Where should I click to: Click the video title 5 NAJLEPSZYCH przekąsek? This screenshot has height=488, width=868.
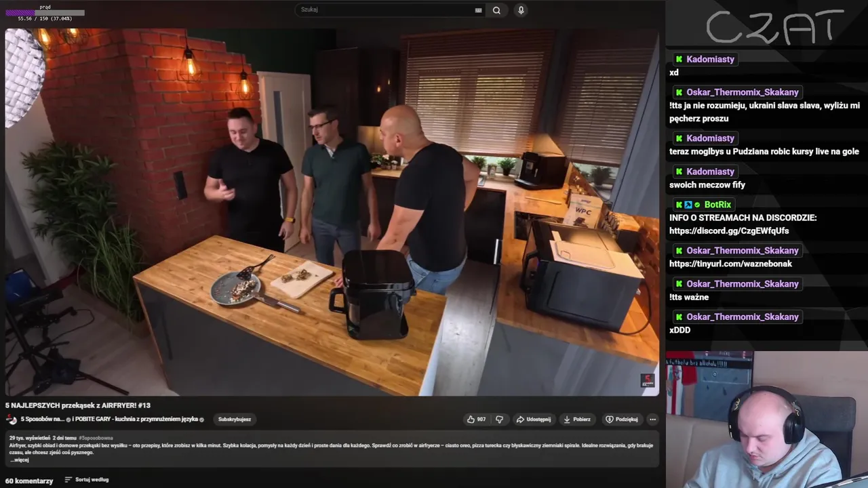pyautogui.click(x=78, y=405)
